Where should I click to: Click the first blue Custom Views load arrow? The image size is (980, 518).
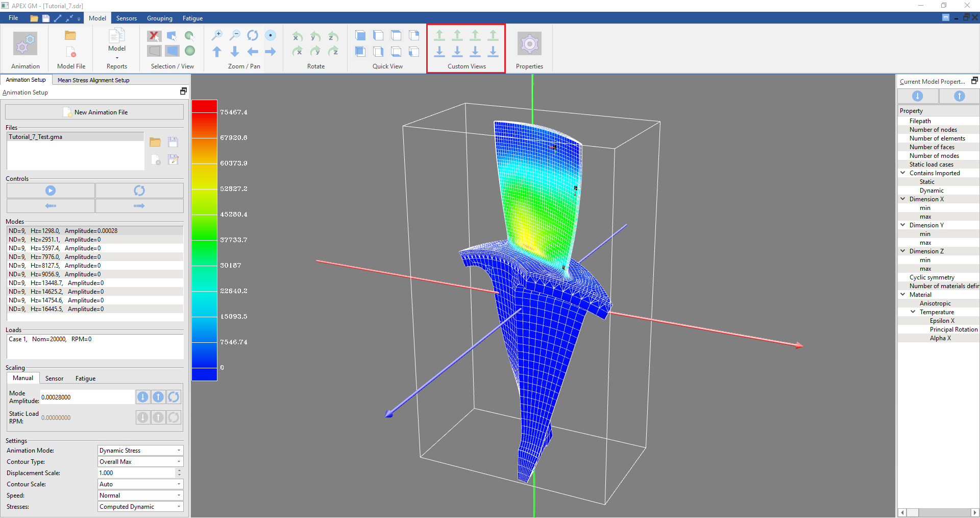(439, 51)
